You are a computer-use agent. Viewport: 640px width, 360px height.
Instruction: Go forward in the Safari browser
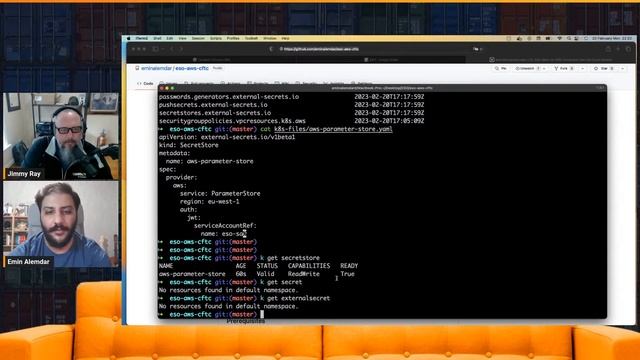pos(181,49)
